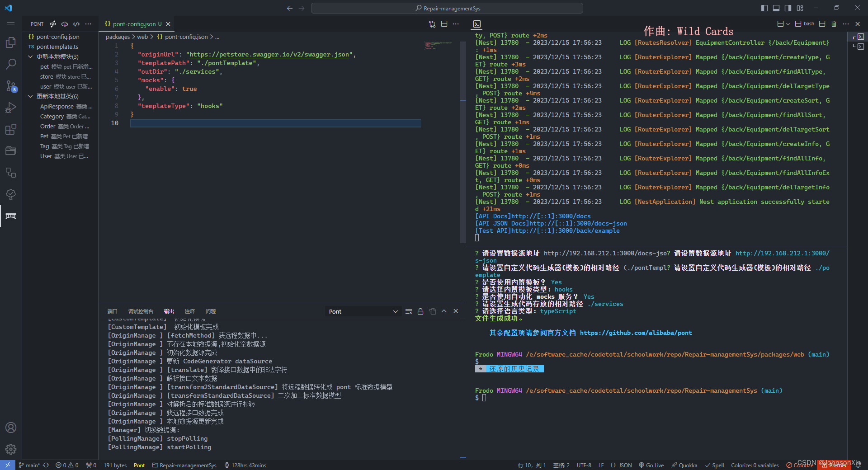The width and height of the screenshot is (868, 470).
Task: Kill terminal with trash icon
Action: point(834,24)
